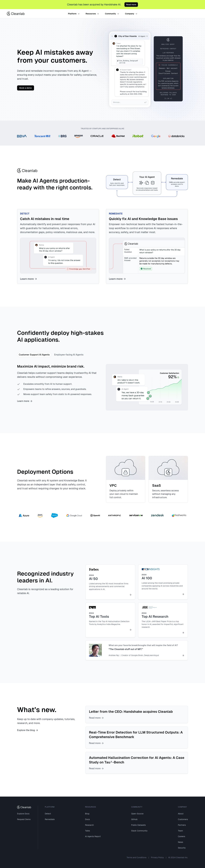Screen dimensions: 205x868
Task: Click the Andrew Ng photo thumbnail
Action: (x=95, y=650)
